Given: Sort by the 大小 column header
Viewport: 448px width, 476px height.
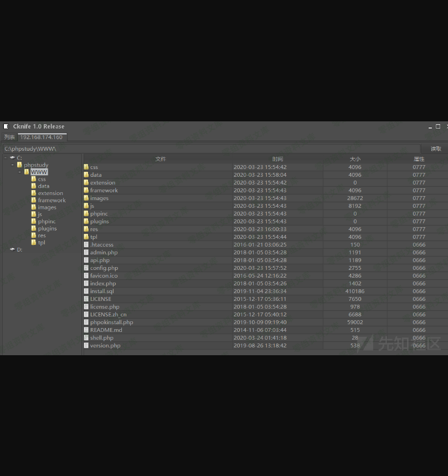Looking at the screenshot, I should (x=355, y=159).
